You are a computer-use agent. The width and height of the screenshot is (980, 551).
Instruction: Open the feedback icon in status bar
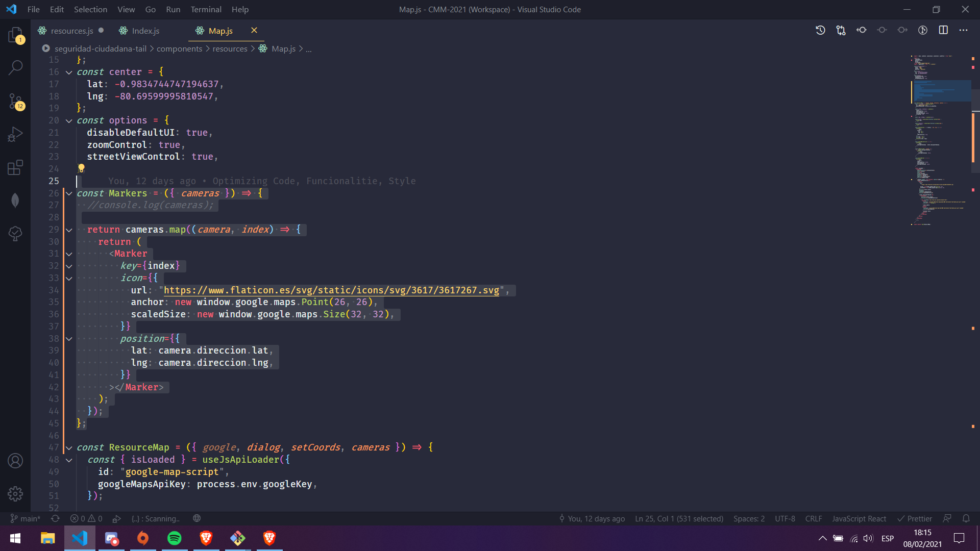tap(947, 518)
